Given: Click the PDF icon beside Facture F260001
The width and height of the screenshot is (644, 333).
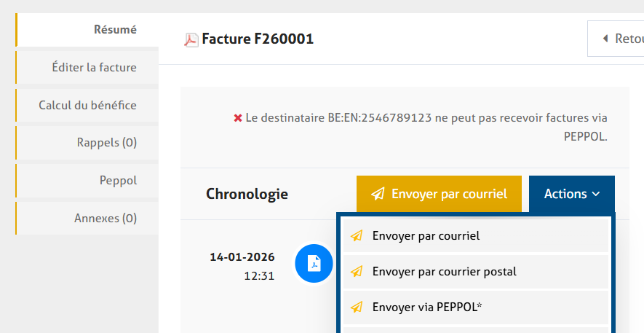Looking at the screenshot, I should 191,39.
